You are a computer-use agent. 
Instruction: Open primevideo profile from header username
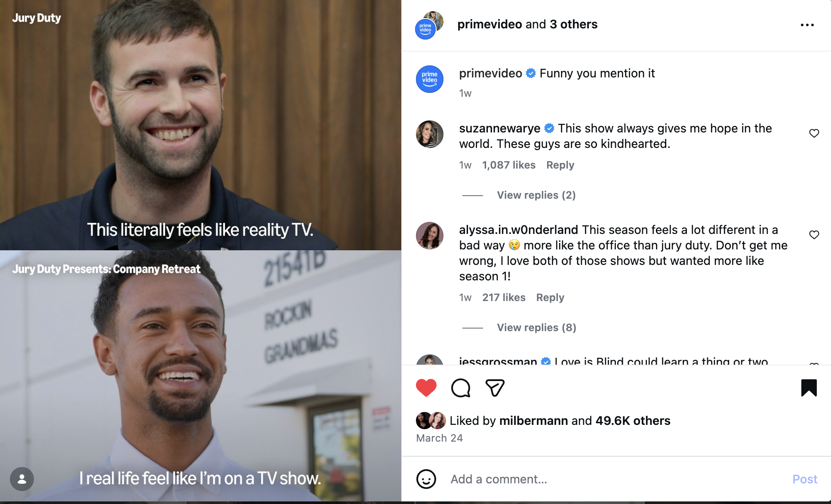(489, 24)
